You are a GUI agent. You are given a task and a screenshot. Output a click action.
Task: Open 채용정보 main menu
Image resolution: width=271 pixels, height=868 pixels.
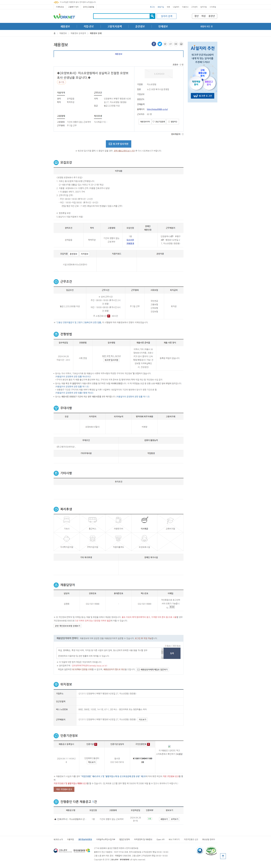pos(65,27)
